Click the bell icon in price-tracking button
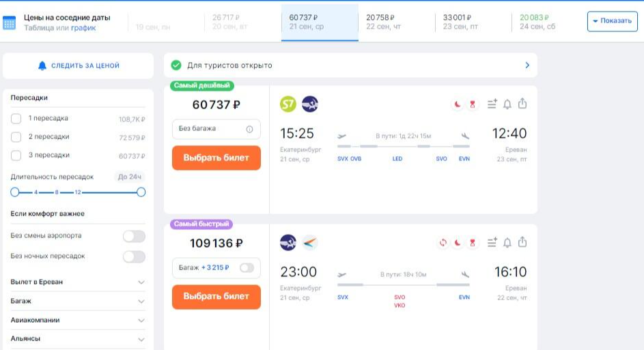644x350 pixels. (42, 65)
